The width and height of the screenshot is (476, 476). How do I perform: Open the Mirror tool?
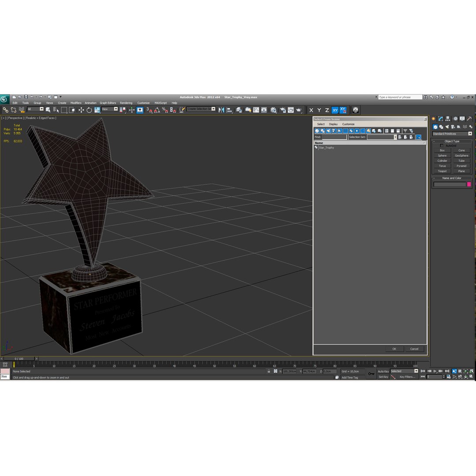tap(221, 110)
